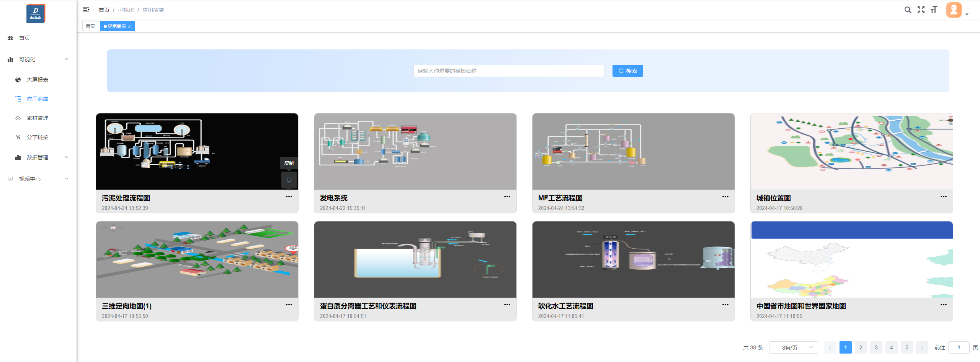Open more options for MF工艺流程图
Screen dimensions: 980x362
pyautogui.click(x=725, y=197)
